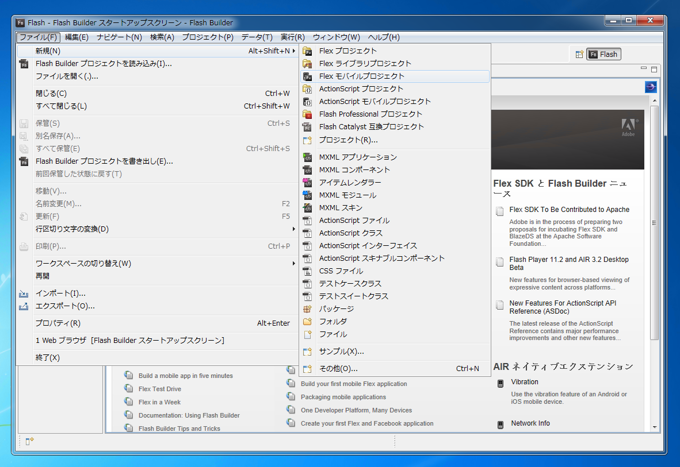
Task: Click the start page vertical scrollbar
Action: (x=654, y=222)
